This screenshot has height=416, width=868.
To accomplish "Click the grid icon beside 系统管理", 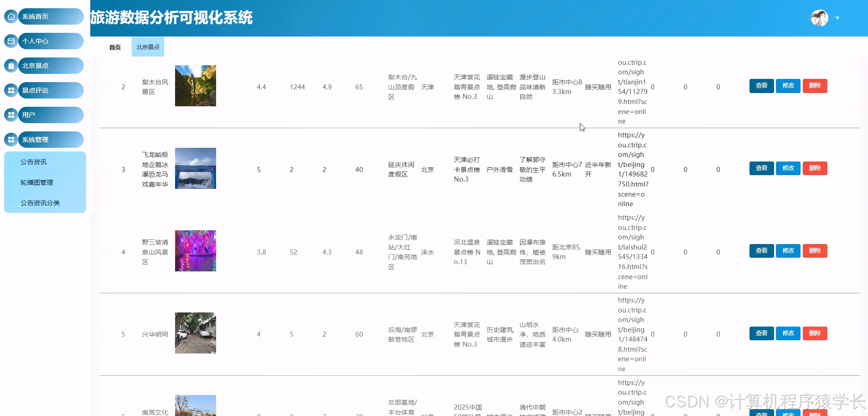I will [x=11, y=140].
